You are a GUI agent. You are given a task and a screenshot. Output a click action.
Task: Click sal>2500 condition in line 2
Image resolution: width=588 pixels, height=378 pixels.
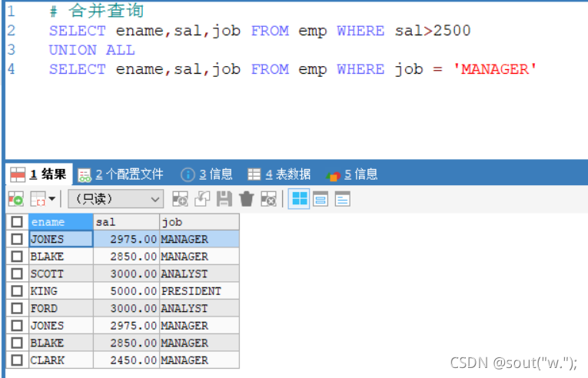point(433,31)
